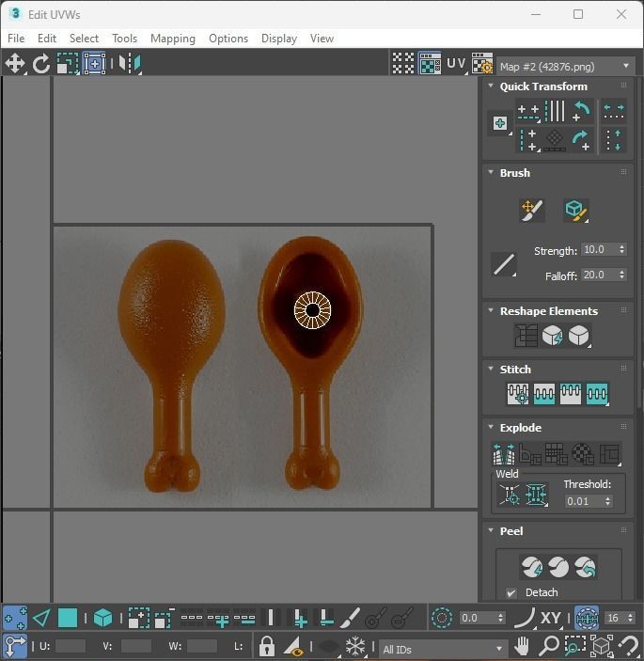This screenshot has height=661, width=644.
Task: Click the Relax Custom icon
Action: pos(579,336)
